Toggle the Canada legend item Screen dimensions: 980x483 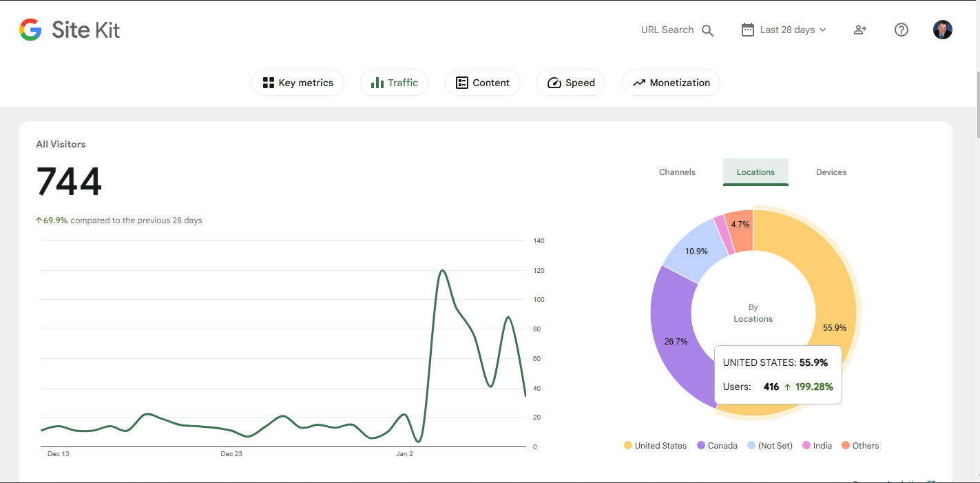pos(717,445)
